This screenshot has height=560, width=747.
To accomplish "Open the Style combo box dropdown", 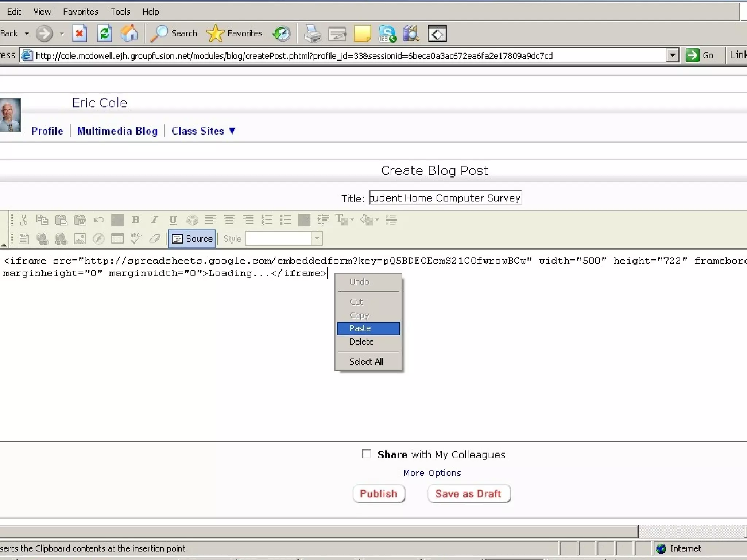I will [317, 239].
